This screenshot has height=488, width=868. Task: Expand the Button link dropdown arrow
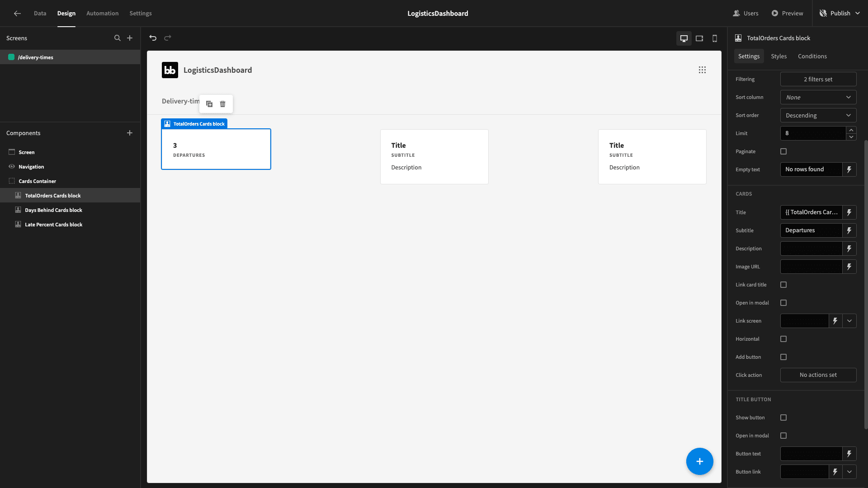(x=849, y=472)
